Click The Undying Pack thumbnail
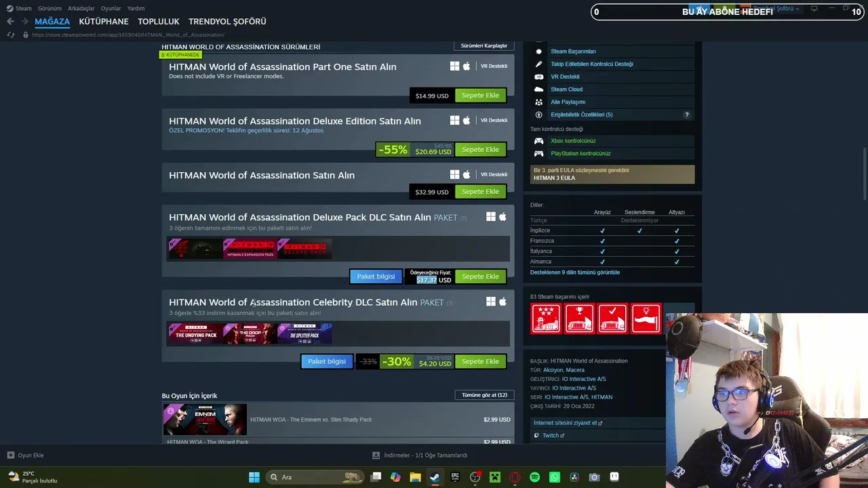The height and width of the screenshot is (488, 868). (195, 334)
